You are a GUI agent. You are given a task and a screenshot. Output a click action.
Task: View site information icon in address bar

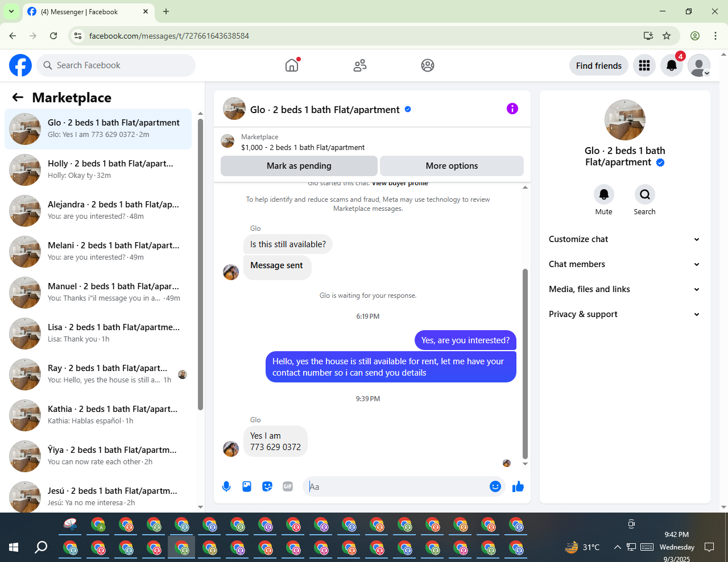pos(78,36)
